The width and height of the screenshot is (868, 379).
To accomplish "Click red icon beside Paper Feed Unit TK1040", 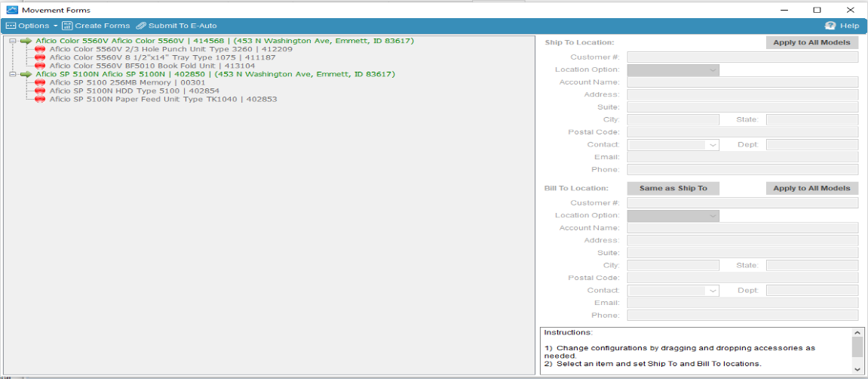I will pos(40,99).
